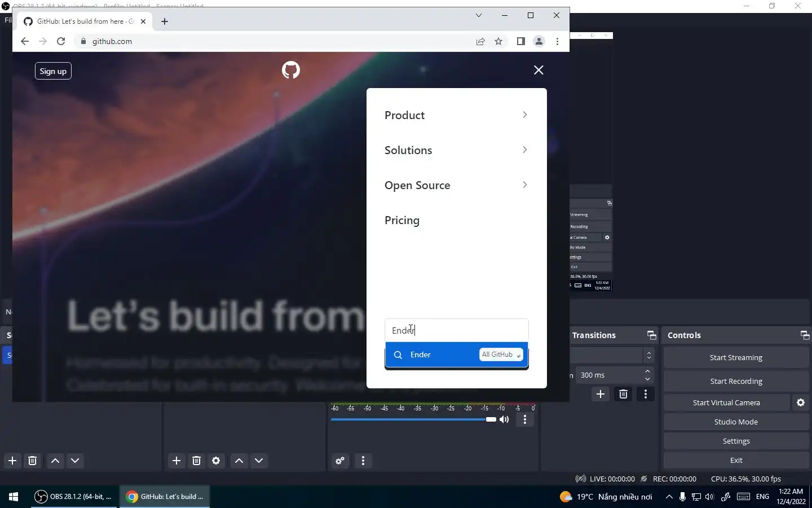Add a new scene
This screenshot has height=508, width=812.
coord(12,461)
